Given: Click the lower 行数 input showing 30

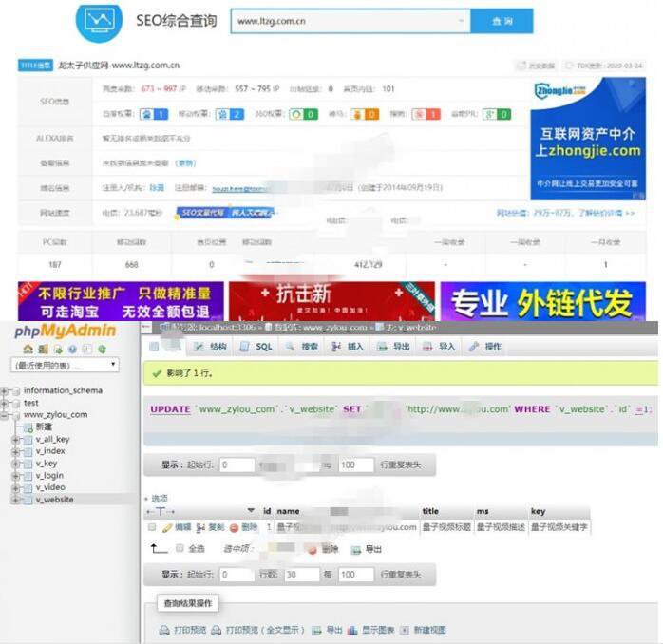Looking at the screenshot, I should 301,575.
